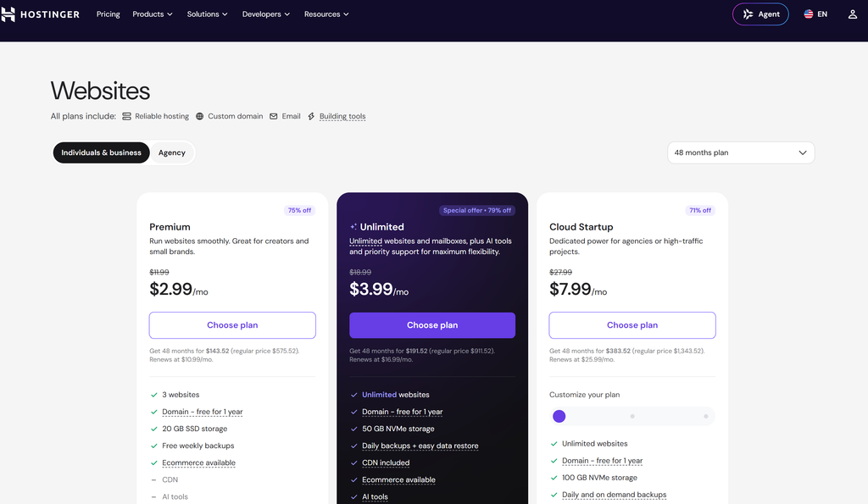Click checkmark beside Cloud Startup Unlimited websites
Screen dimensions: 868x504
click(554, 444)
